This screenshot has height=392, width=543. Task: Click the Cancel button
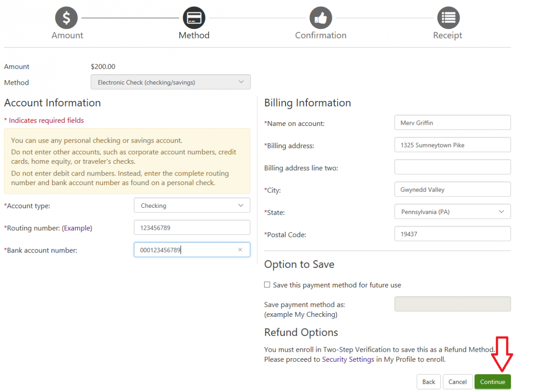(457, 382)
